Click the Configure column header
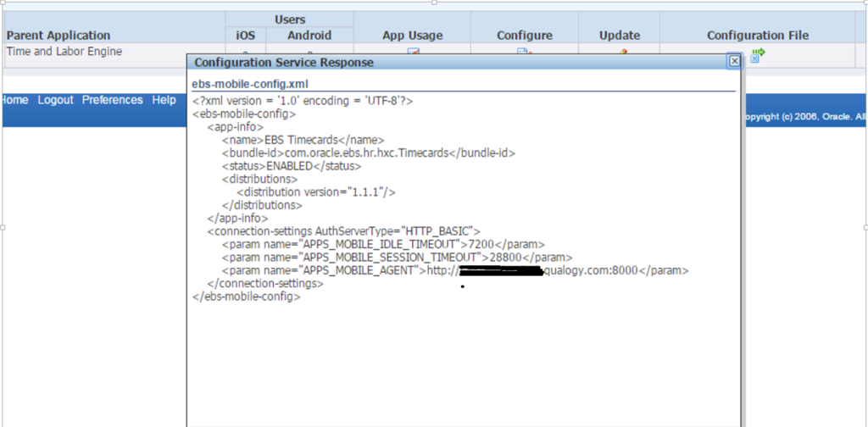 pyautogui.click(x=524, y=36)
